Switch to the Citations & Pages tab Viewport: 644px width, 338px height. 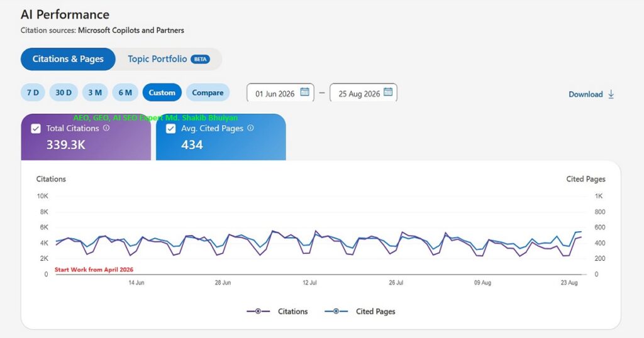tap(68, 59)
